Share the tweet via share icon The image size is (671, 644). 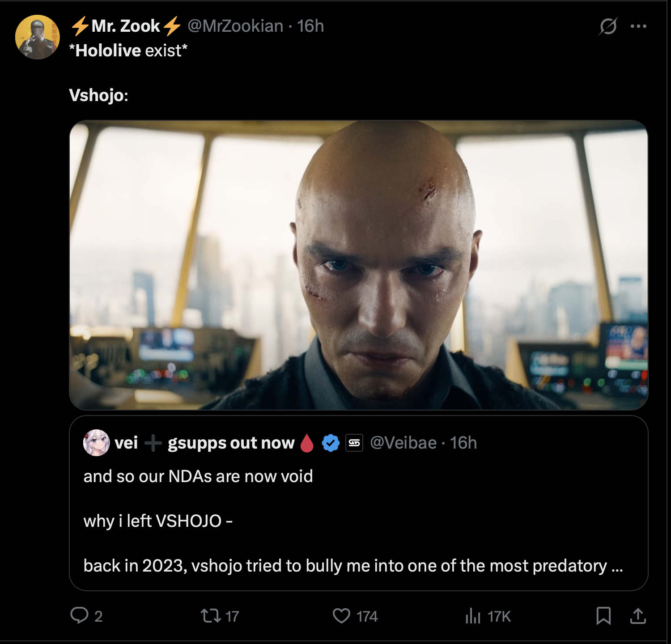tap(638, 616)
